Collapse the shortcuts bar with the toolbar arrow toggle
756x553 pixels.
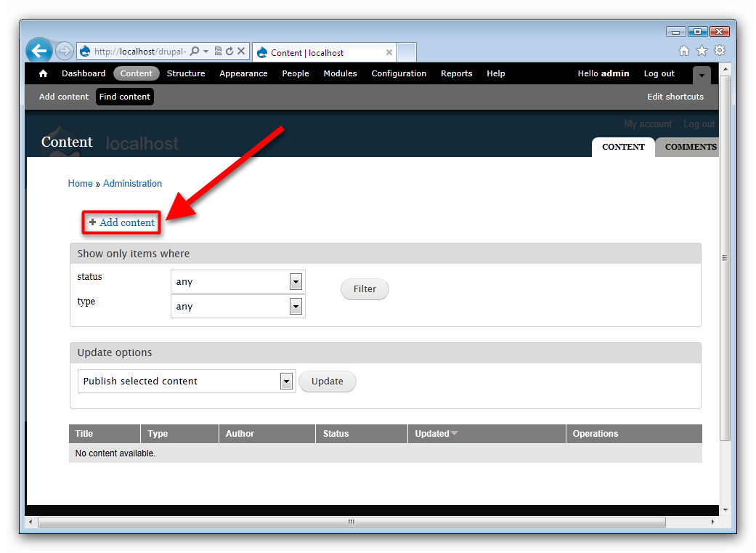(x=701, y=75)
